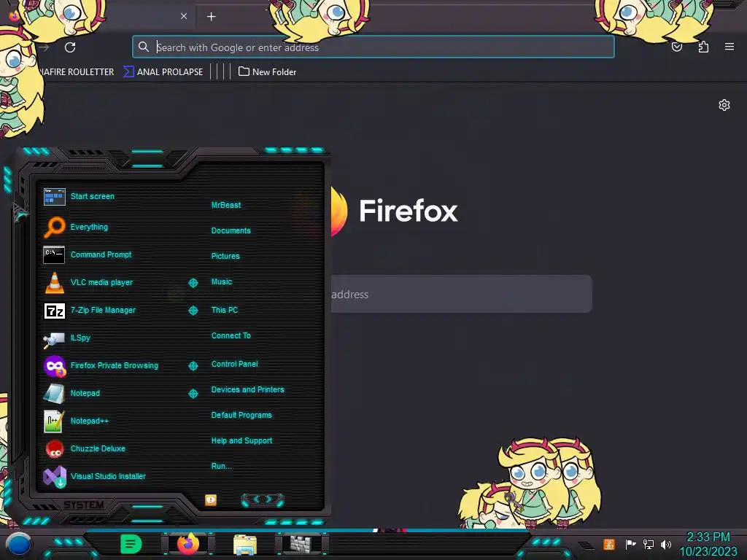Click the new tab page search box
747x560 pixels.
[x=461, y=294]
